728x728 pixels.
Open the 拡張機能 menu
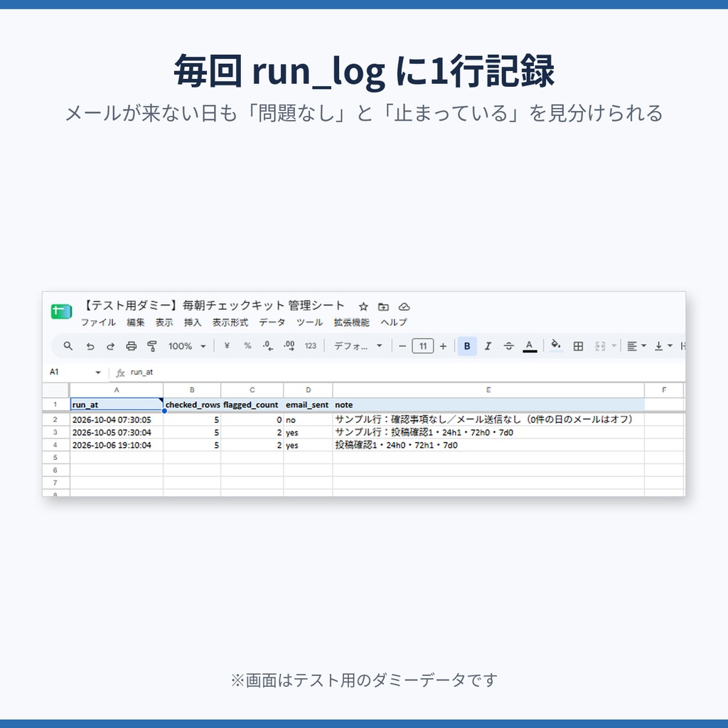(x=351, y=322)
